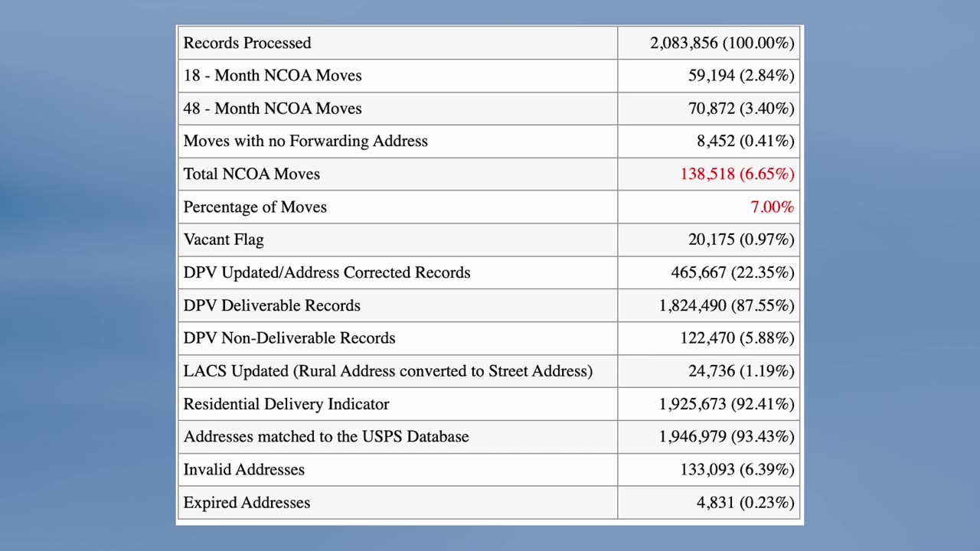
Task: Select the 2,083,856 (100.00%) value cell
Action: pyautogui.click(x=722, y=43)
